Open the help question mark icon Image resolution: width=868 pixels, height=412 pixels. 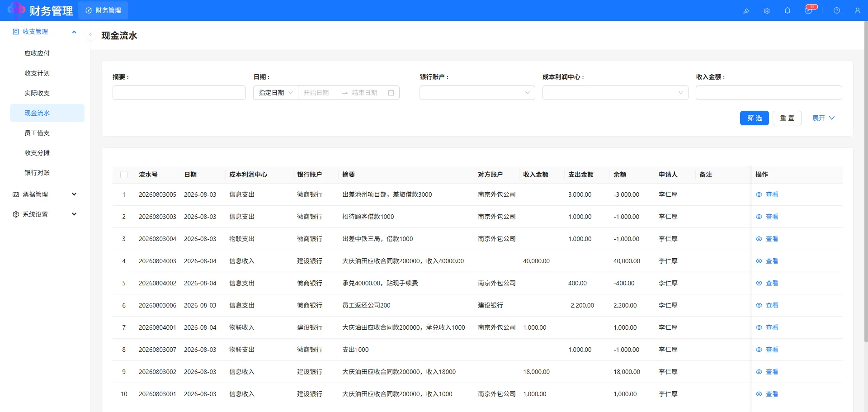coord(837,11)
